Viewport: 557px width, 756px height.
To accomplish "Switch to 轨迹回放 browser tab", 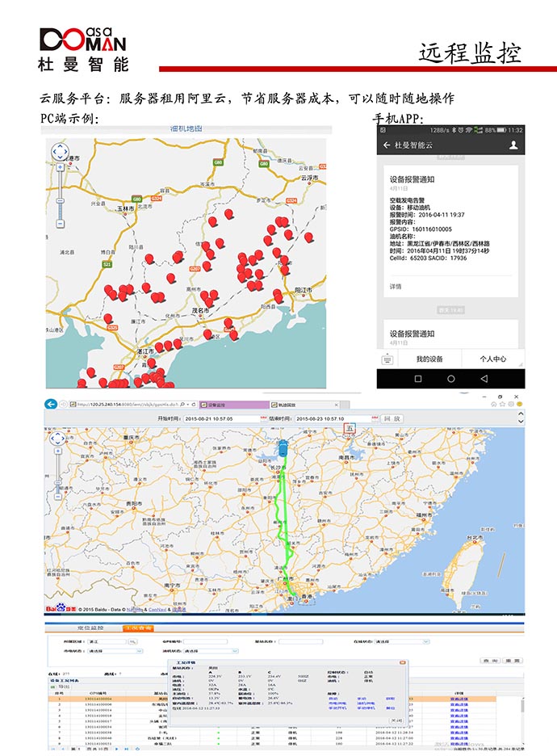I will tap(304, 405).
